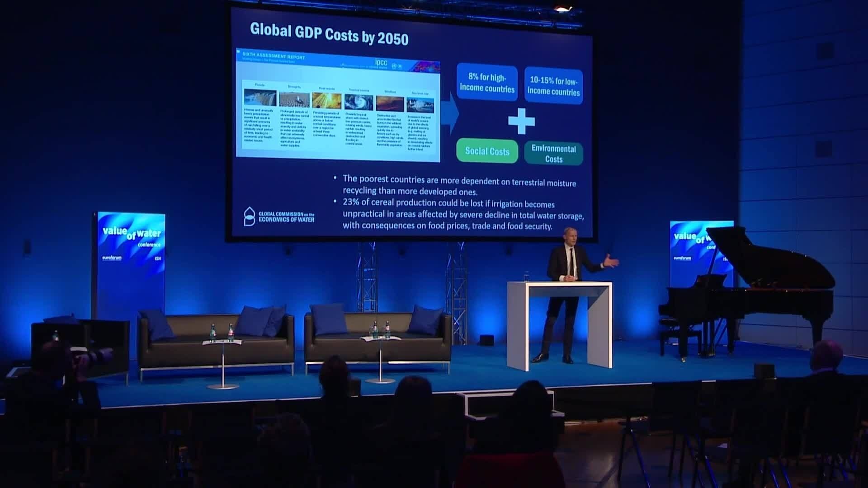The width and height of the screenshot is (868, 488).
Task: Click the Environmental Costs box
Action: [553, 154]
